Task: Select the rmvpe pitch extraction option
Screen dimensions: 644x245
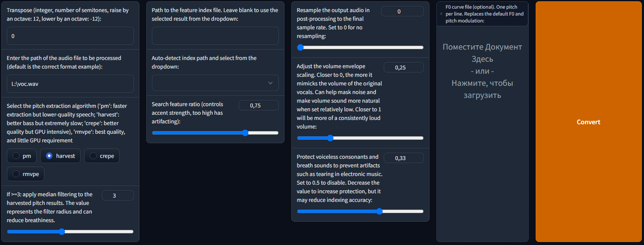Action: (x=26, y=174)
